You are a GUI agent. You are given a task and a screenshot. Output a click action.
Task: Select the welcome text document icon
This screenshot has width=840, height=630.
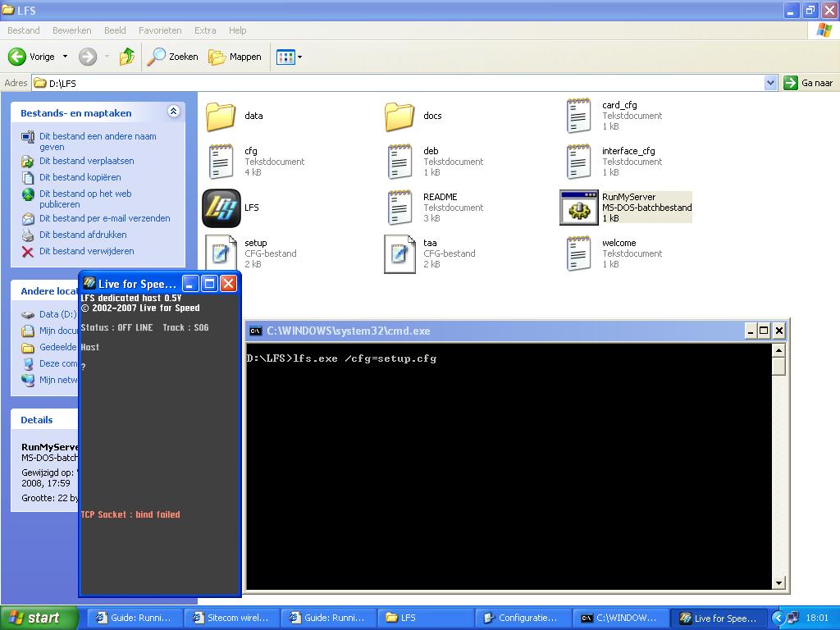pos(578,253)
